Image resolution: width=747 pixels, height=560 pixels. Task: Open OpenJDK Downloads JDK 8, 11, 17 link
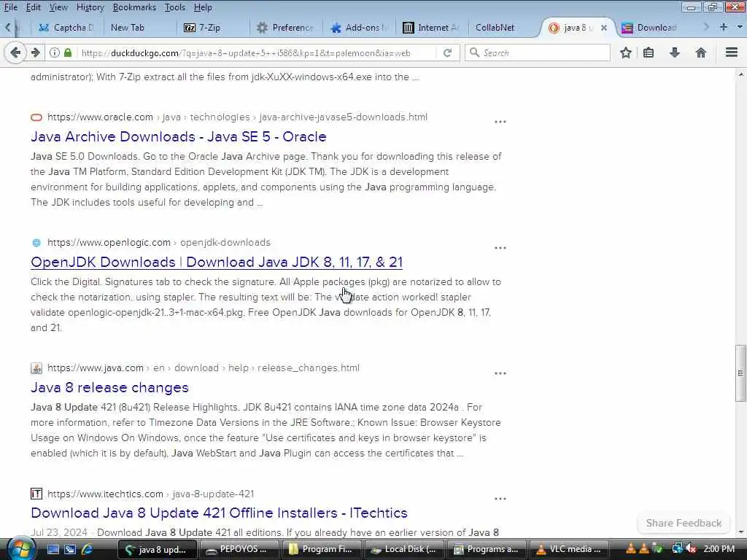click(217, 262)
